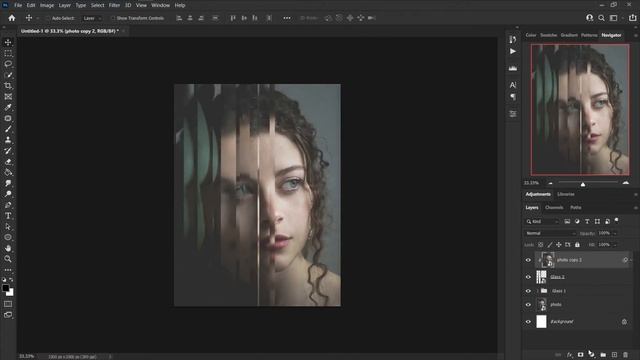Click the background color swatch
The width and height of the screenshot is (640, 360).
(11, 293)
